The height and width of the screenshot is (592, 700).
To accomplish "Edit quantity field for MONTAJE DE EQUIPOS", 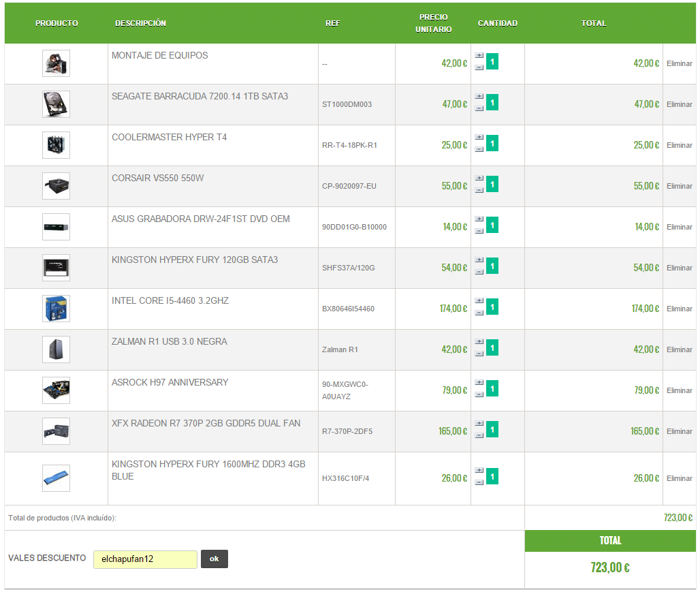I will coord(492,62).
